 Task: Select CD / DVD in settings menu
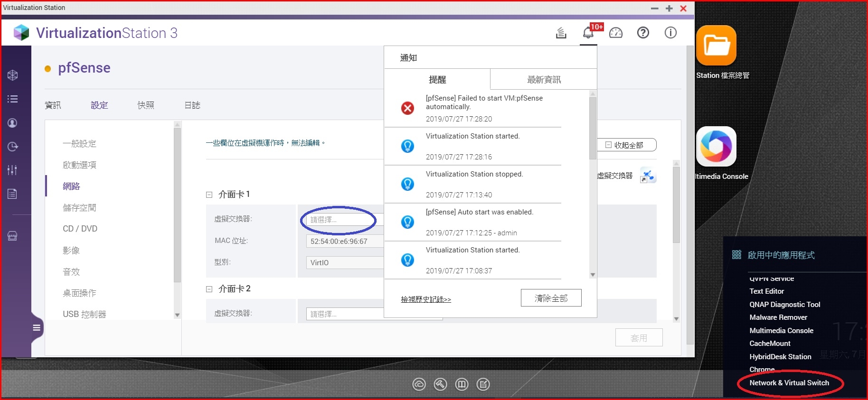80,229
